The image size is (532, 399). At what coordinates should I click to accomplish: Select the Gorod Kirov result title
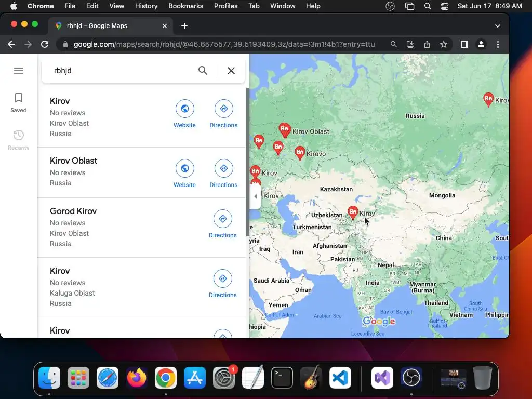point(73,211)
